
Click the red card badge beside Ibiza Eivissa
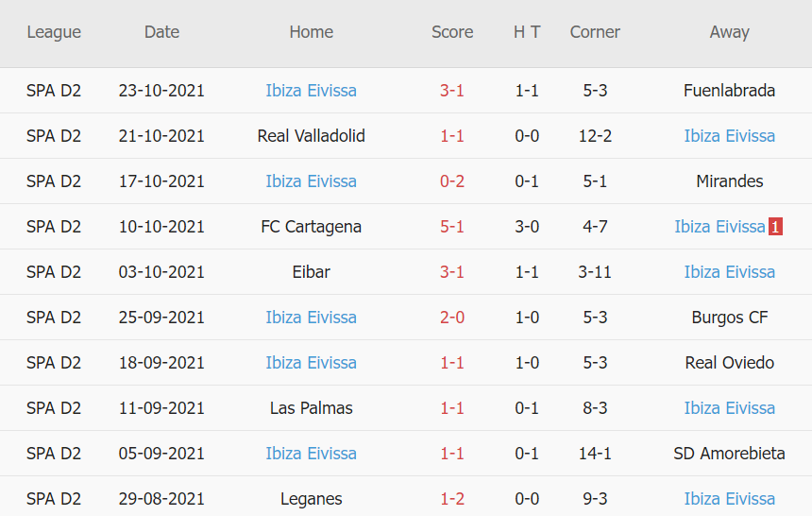pos(775,227)
